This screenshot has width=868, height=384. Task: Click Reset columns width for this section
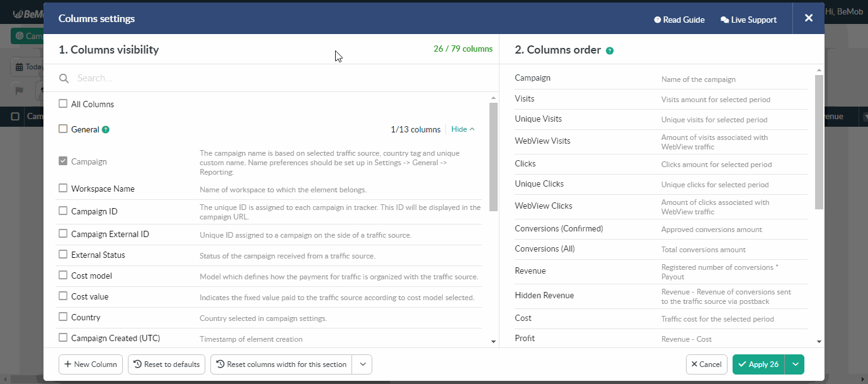[282, 364]
